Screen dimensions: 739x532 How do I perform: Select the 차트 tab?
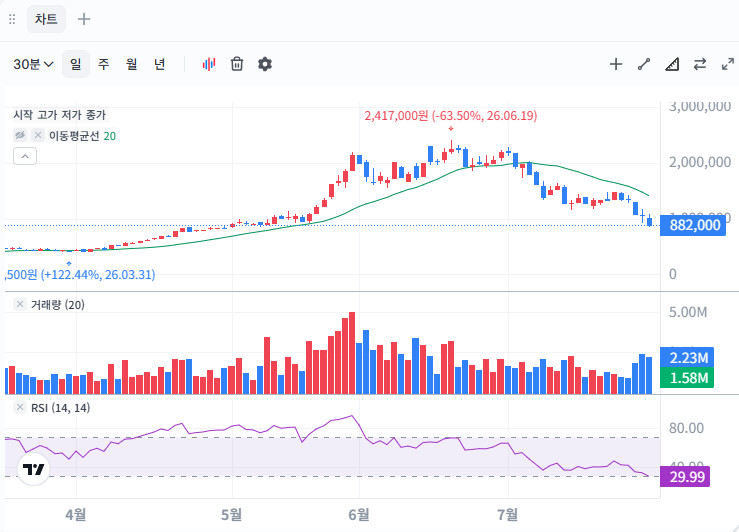pyautogui.click(x=46, y=19)
